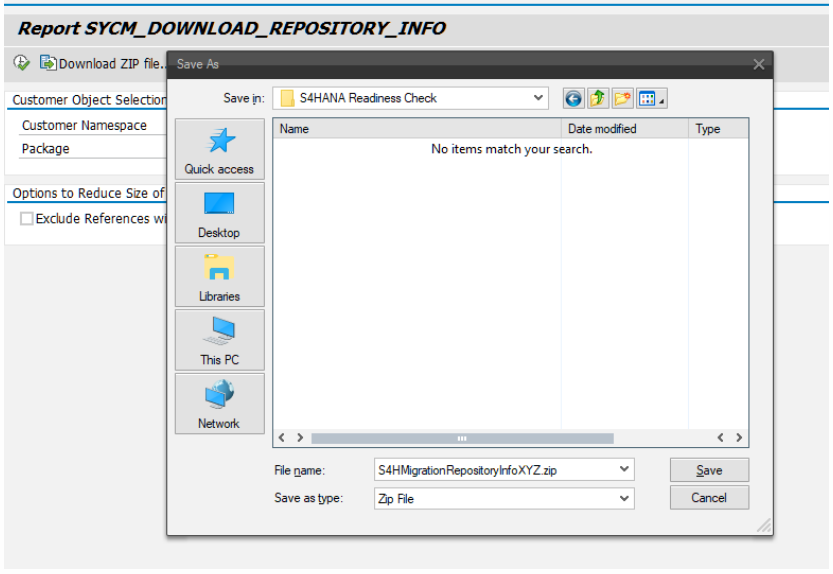Browse the Network location

coord(219,404)
